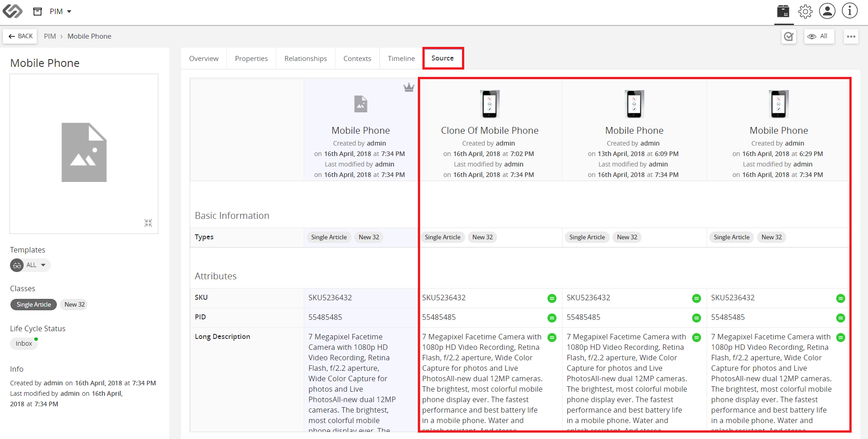The image size is (868, 439).
Task: Open the archive box icon beside PIM
Action: (x=38, y=11)
